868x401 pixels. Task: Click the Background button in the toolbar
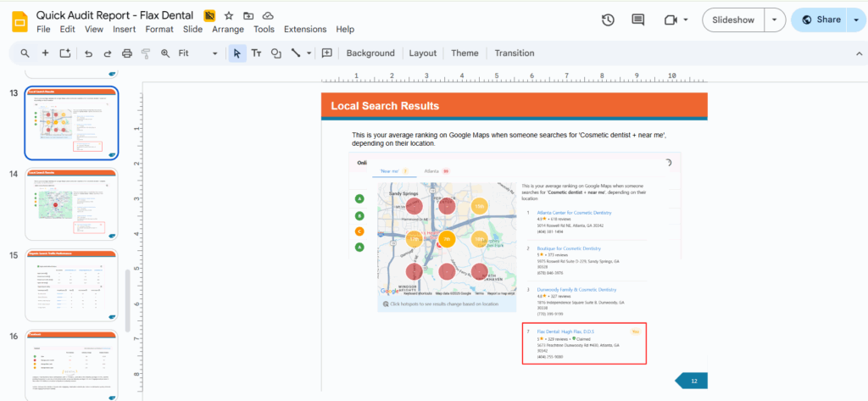pyautogui.click(x=370, y=53)
